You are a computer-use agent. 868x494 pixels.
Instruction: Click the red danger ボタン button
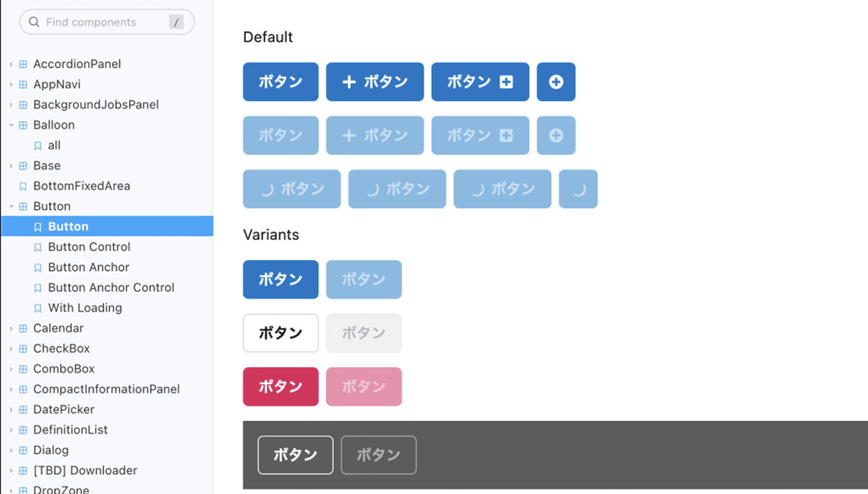pos(281,386)
